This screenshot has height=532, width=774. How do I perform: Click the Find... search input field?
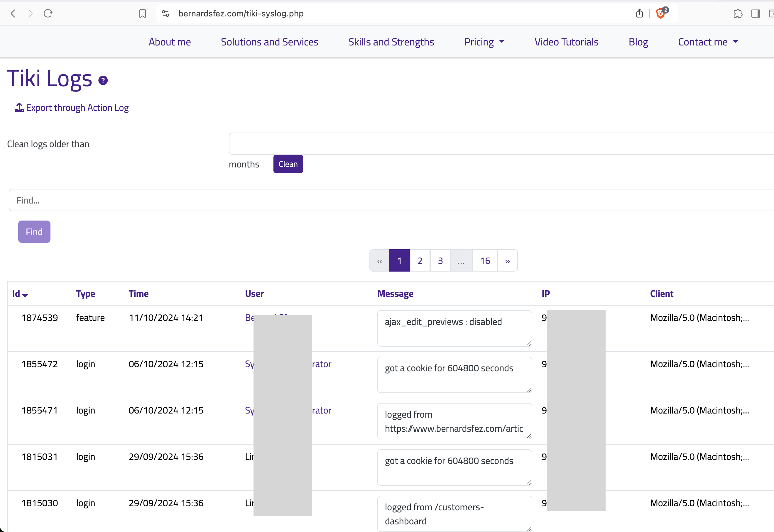[391, 200]
